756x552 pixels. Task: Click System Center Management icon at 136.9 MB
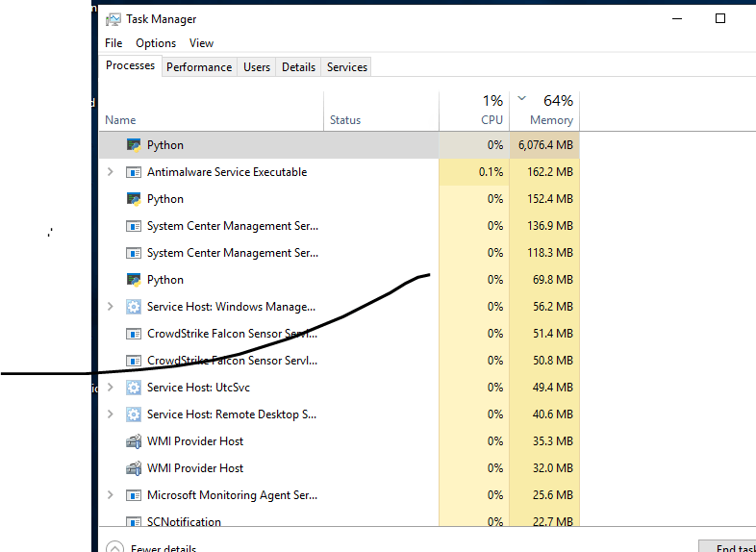point(134,226)
